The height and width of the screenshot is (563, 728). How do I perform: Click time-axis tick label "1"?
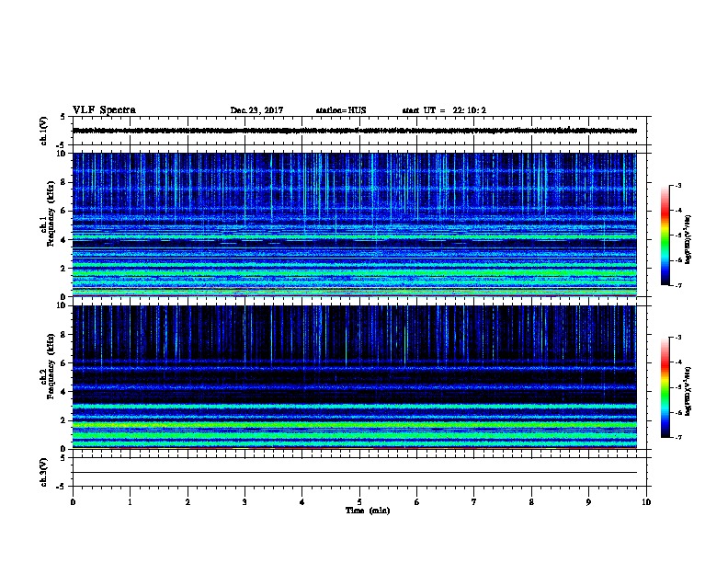(131, 501)
